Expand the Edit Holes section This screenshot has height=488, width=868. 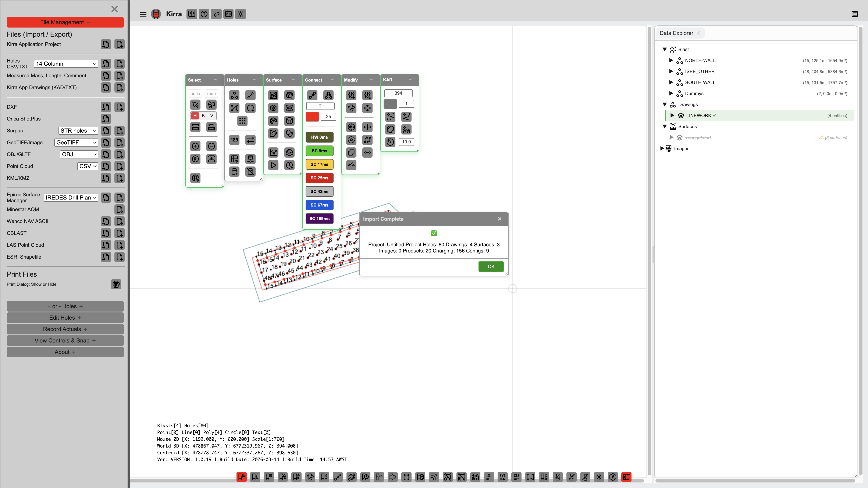[65, 317]
